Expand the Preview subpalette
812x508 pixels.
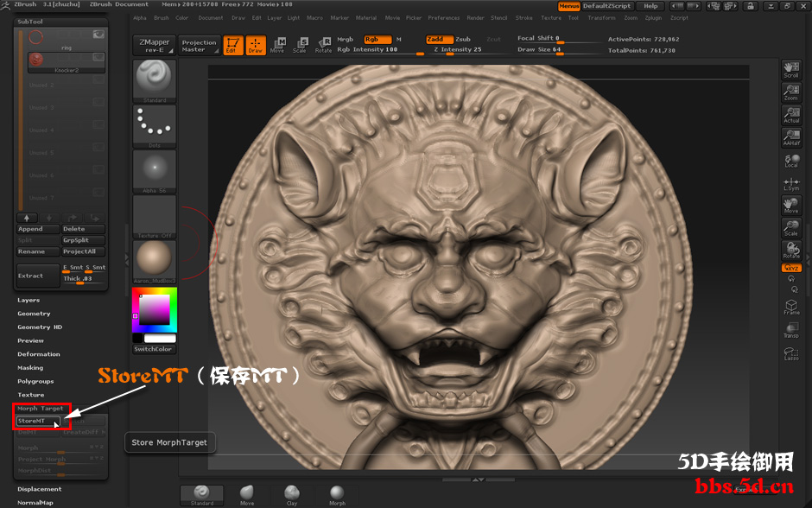tap(30, 340)
